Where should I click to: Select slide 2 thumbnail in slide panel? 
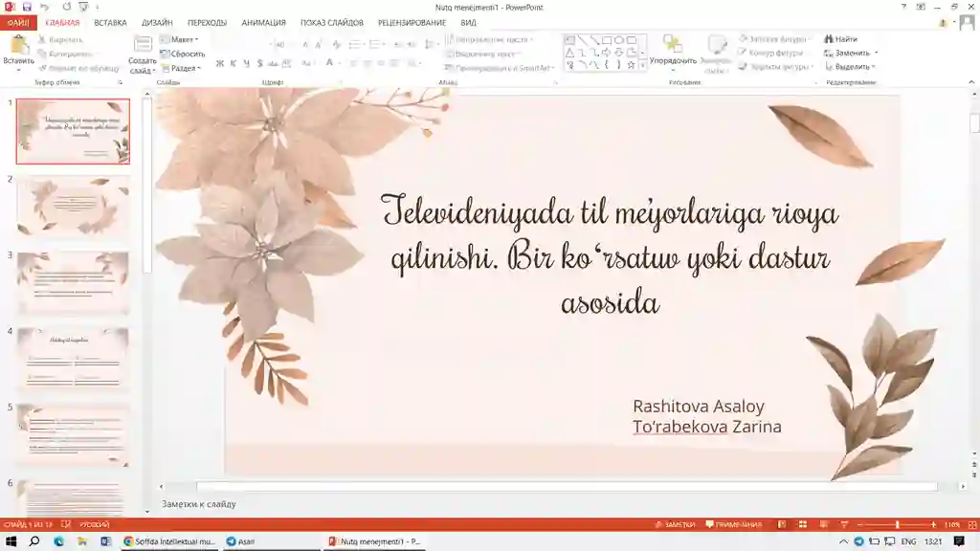tap(73, 207)
